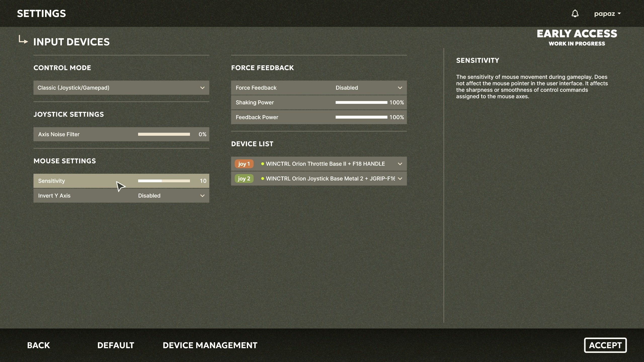Open the papaz account menu
The image size is (644, 362).
coord(607,14)
